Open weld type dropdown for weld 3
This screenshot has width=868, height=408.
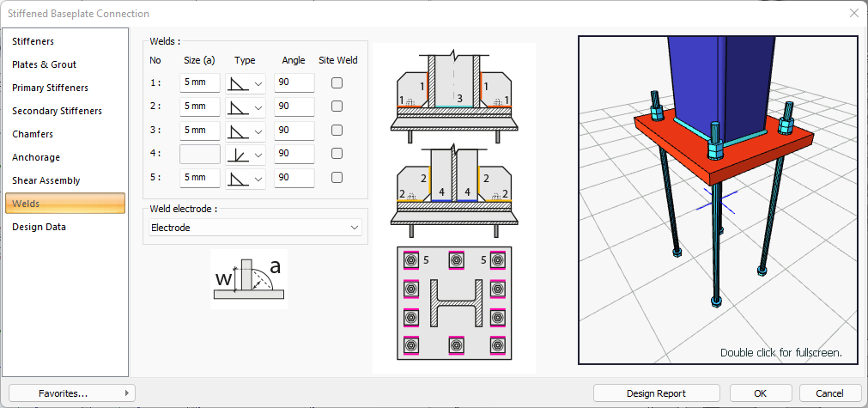tap(246, 131)
